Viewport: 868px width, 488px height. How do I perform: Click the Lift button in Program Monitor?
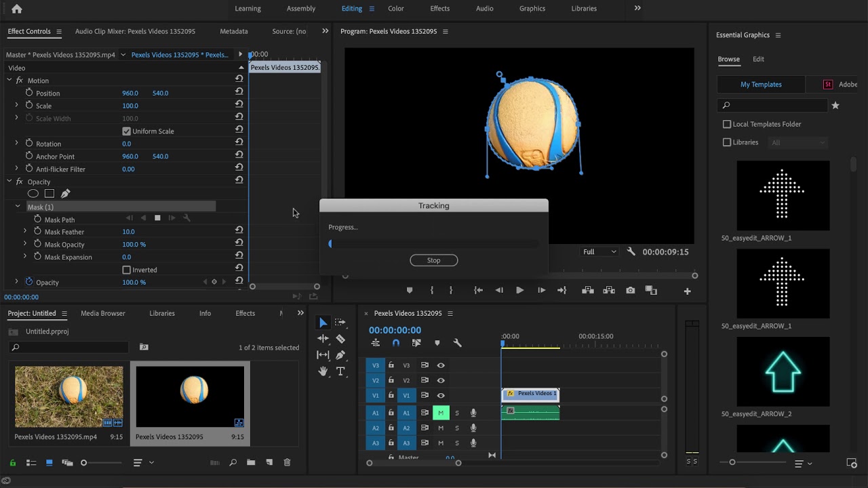click(x=588, y=290)
